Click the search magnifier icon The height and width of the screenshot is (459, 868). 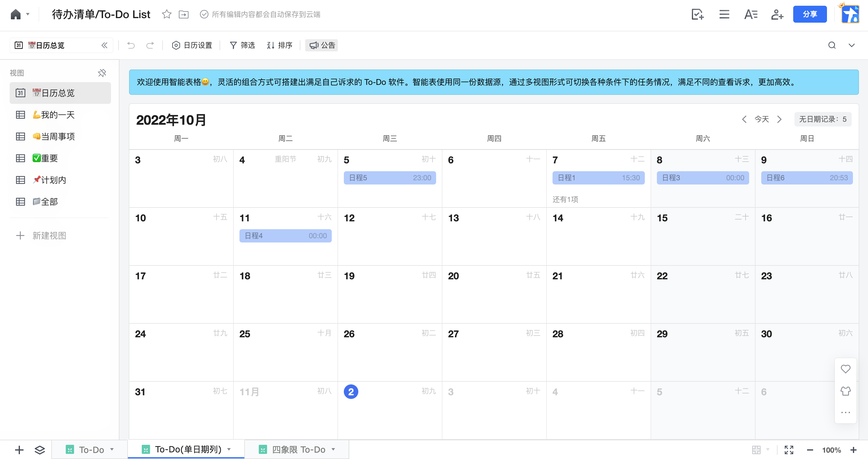tap(832, 45)
